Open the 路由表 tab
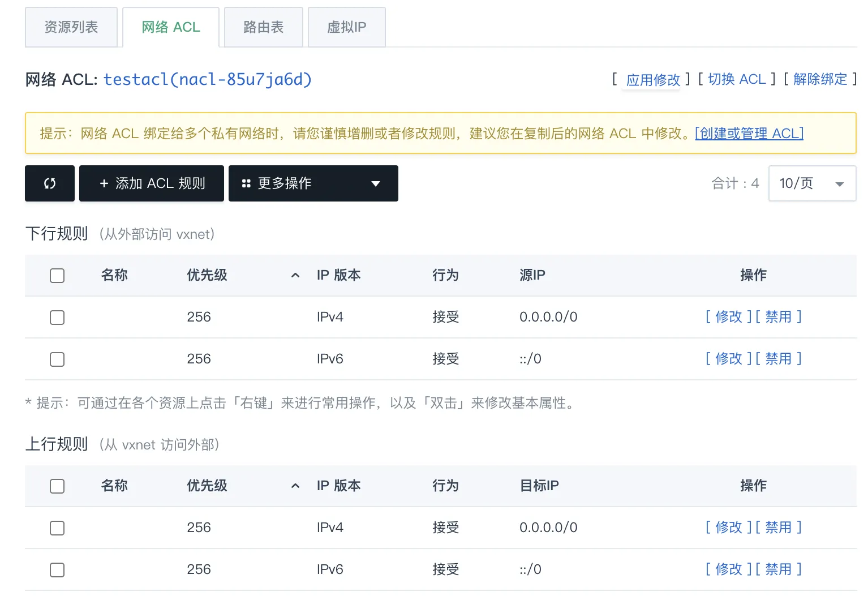 pos(264,27)
